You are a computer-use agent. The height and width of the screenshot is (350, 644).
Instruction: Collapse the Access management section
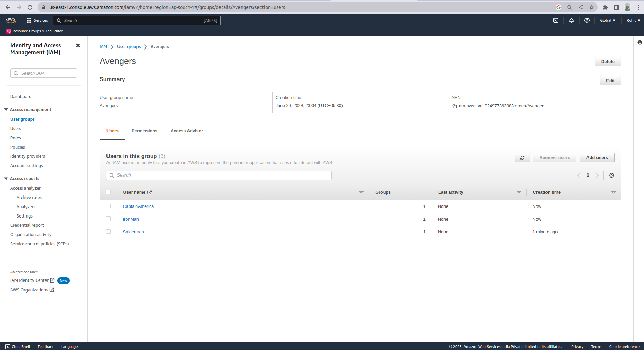coord(6,109)
